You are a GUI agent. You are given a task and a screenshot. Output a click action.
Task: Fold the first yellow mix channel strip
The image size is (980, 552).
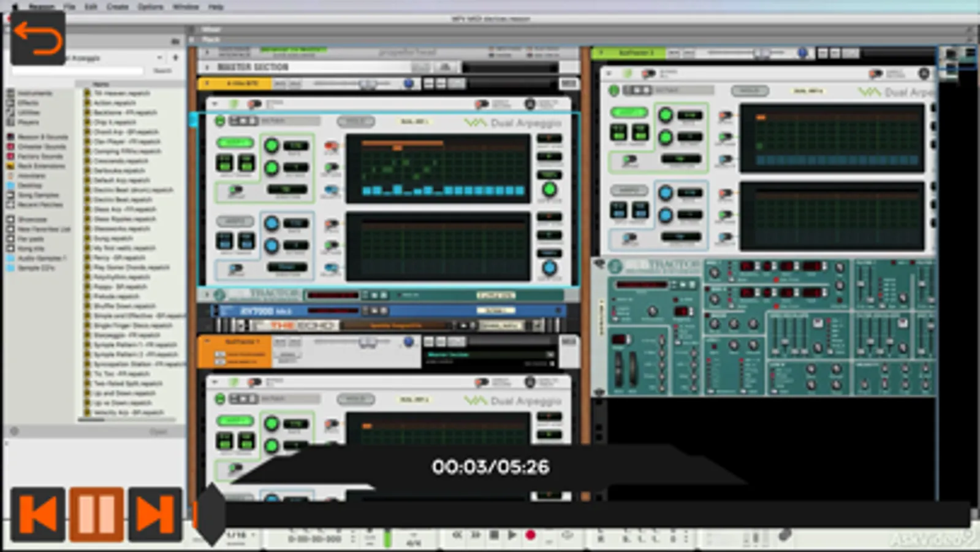pos(207,83)
